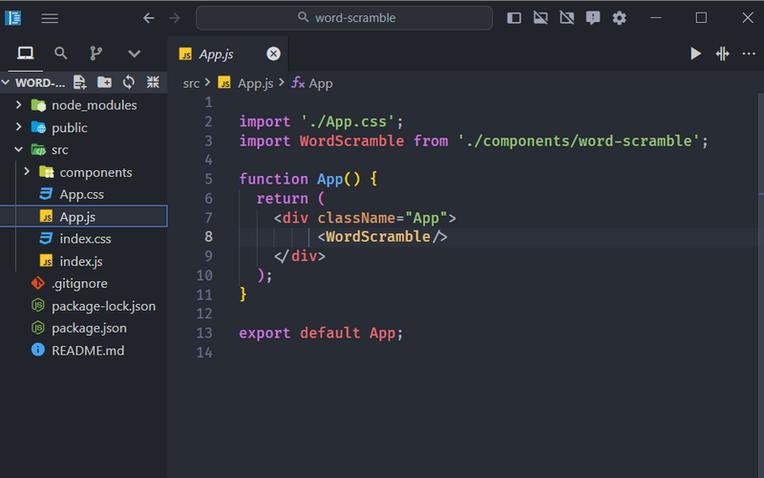Screen dimensions: 764x478
Task: Open the Manage settings gear
Action: tap(619, 18)
